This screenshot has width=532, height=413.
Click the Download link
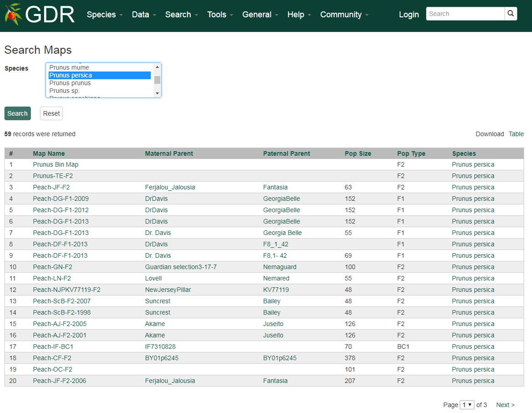(x=490, y=134)
